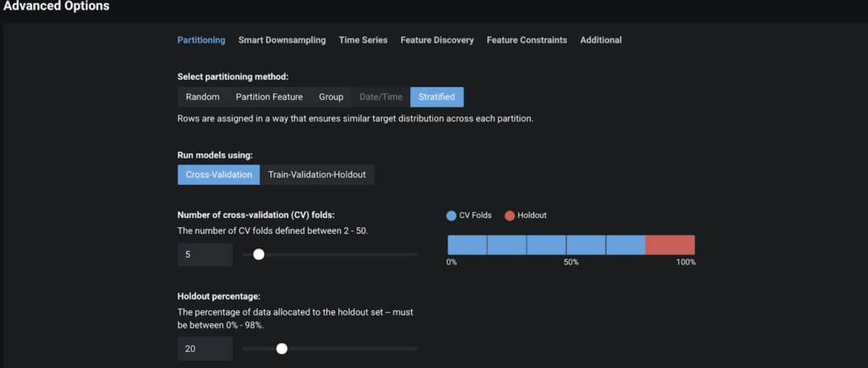Click the CV folds slider handle

[259, 254]
